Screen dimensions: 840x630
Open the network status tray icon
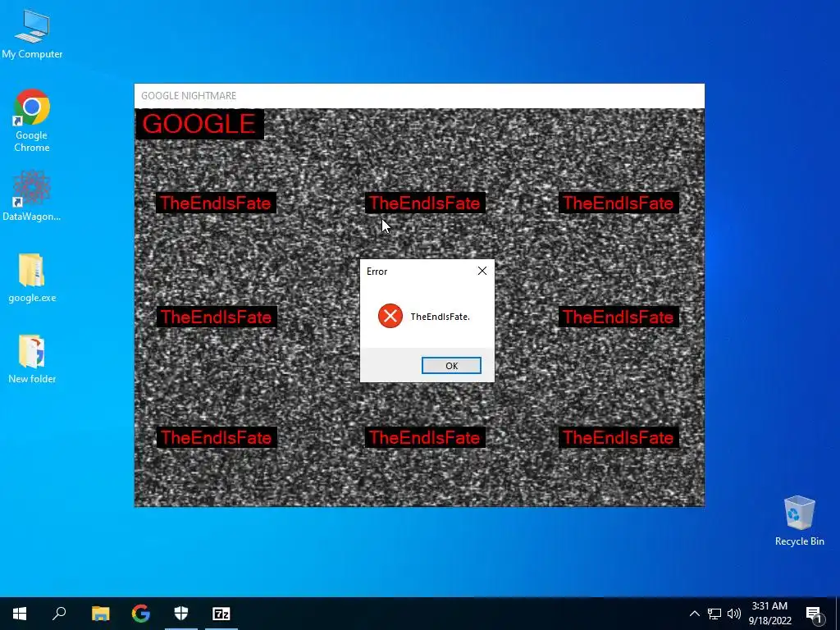click(x=714, y=614)
